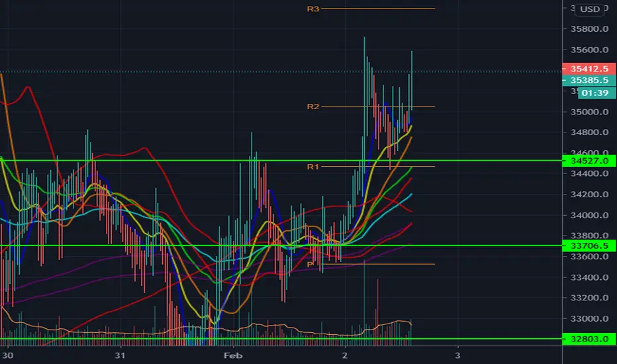Viewport: 617px width, 364px height.
Task: Click the R2 pivot label
Action: pos(313,107)
